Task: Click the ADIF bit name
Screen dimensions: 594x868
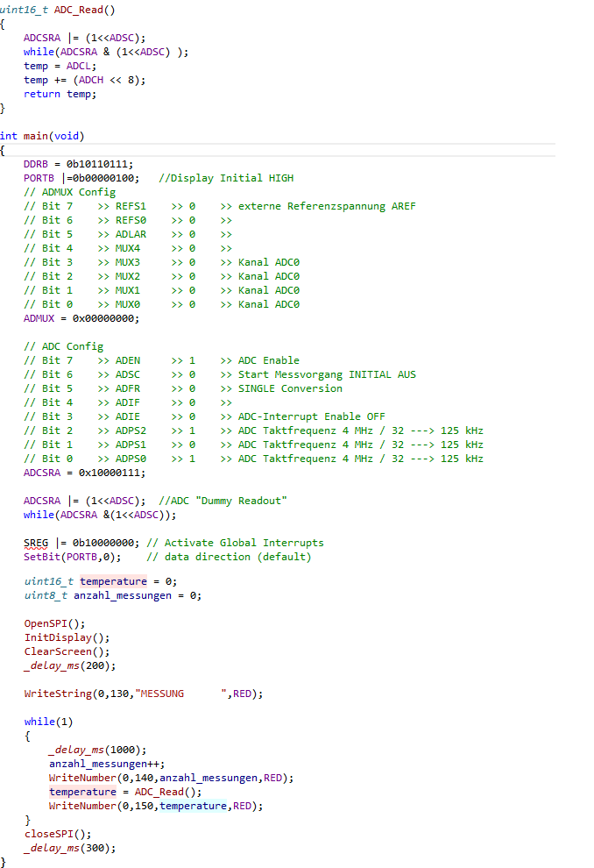Action: 128,402
